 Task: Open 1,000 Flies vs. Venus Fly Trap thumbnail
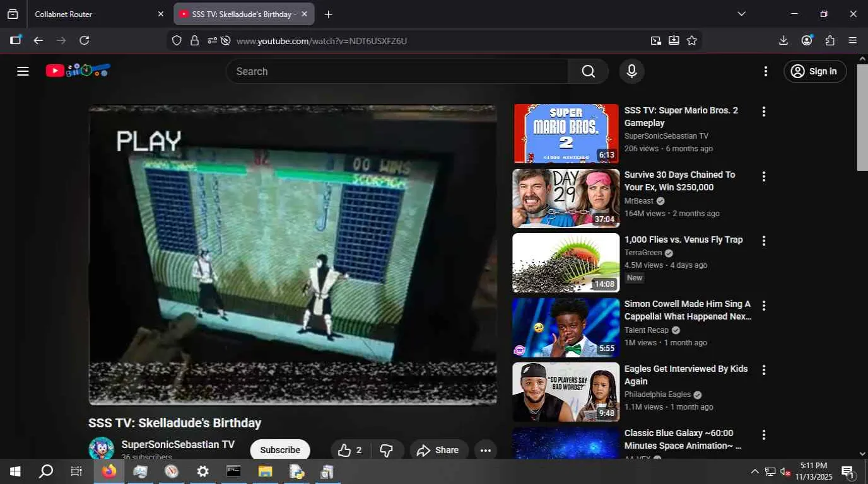coord(566,263)
